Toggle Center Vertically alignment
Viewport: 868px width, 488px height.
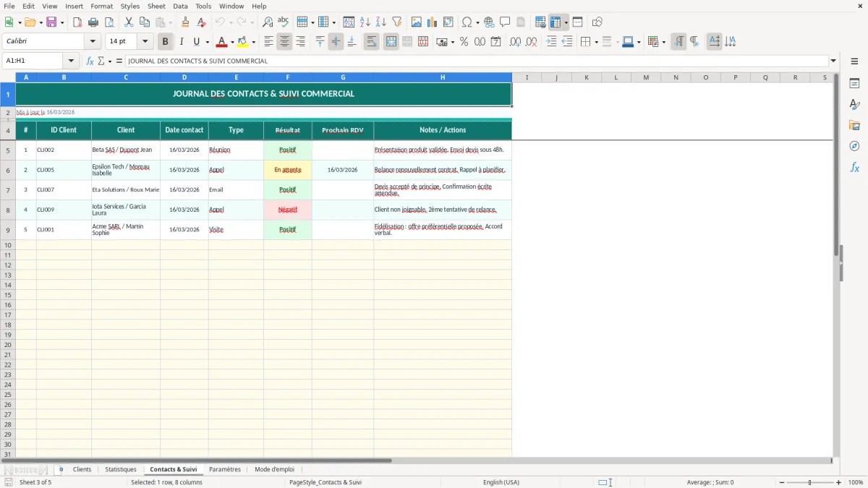336,42
